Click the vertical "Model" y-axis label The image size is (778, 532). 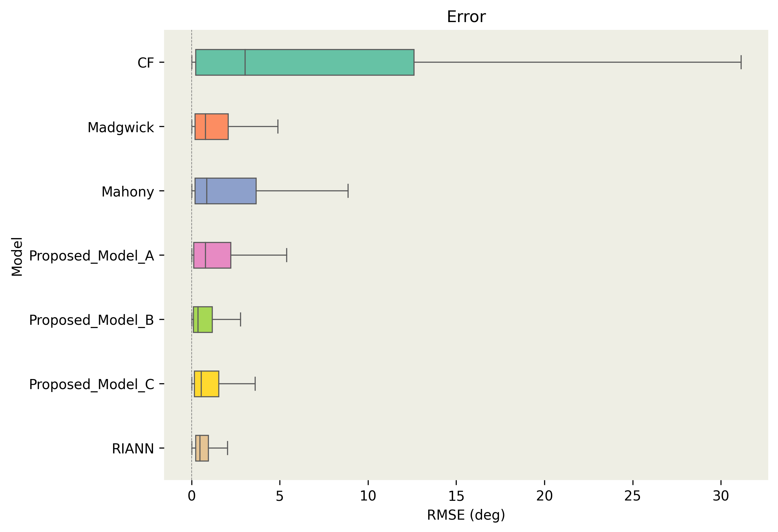coord(17,257)
